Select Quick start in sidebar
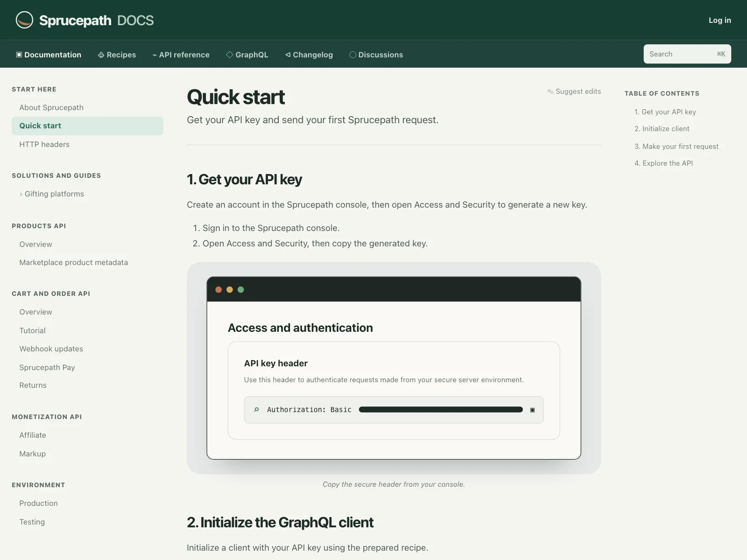747x560 pixels. click(87, 126)
